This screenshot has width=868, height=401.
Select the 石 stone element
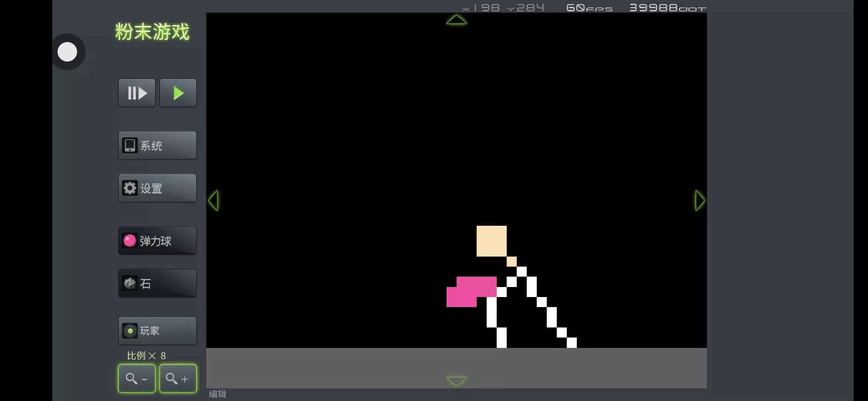tap(157, 284)
